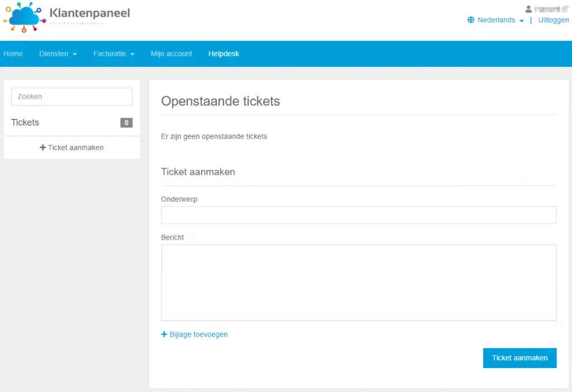Click the Klantenpaneel title text
This screenshot has width=572, height=392.
(90, 13)
